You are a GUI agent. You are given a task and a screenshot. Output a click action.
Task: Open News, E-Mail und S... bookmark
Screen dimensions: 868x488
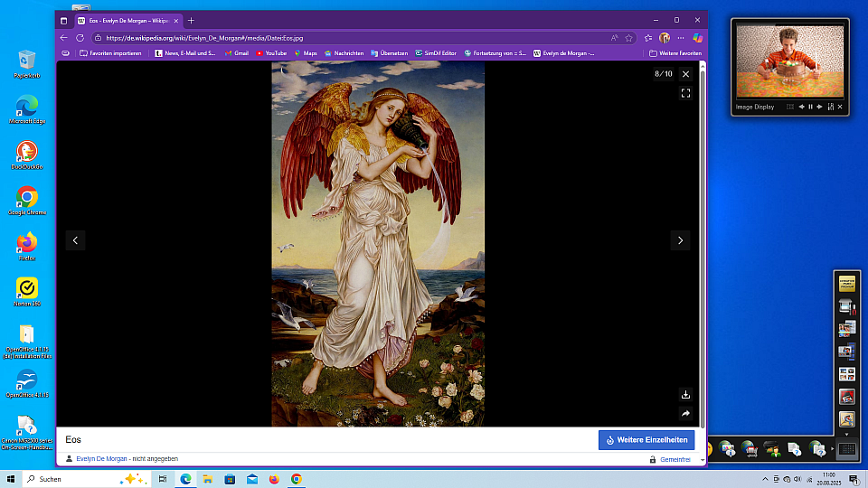(x=185, y=53)
